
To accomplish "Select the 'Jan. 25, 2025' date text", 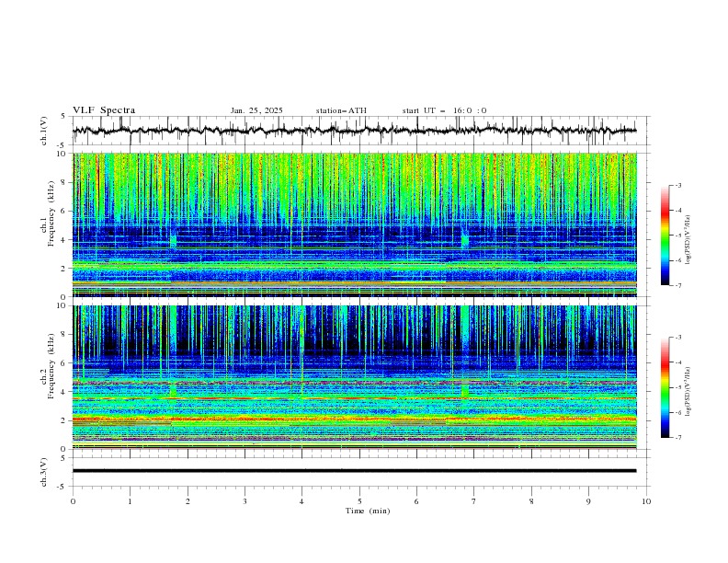I will pos(256,110).
